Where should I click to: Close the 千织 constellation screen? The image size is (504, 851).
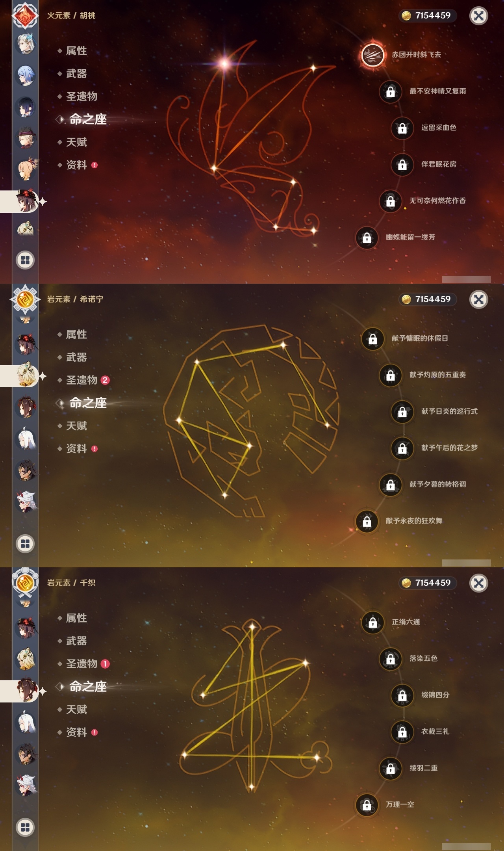click(479, 583)
